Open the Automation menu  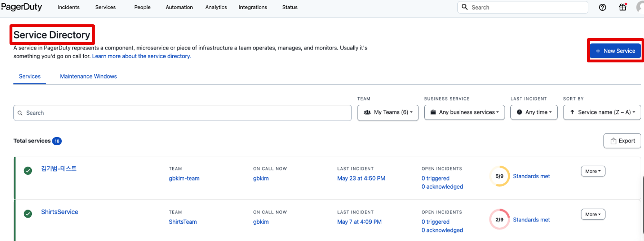[179, 7]
